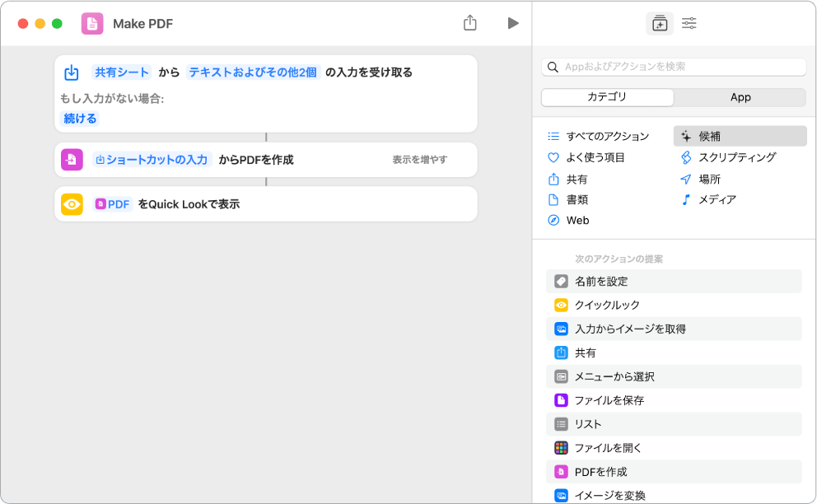Click the すべてのアクション list icon
817x504 pixels.
(553, 137)
